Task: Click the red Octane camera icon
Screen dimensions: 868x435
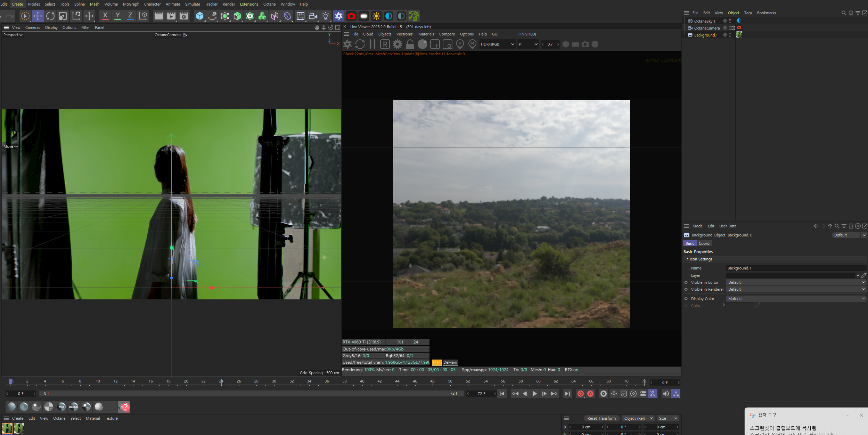Action: pyautogui.click(x=351, y=16)
